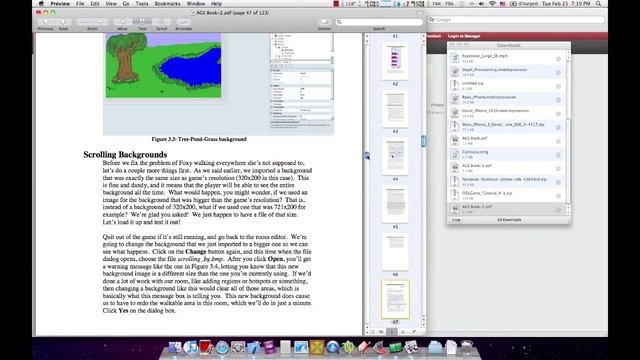Reveal Camtasia.dmg via its magnifier icon
640x360 pixels.
click(x=558, y=155)
